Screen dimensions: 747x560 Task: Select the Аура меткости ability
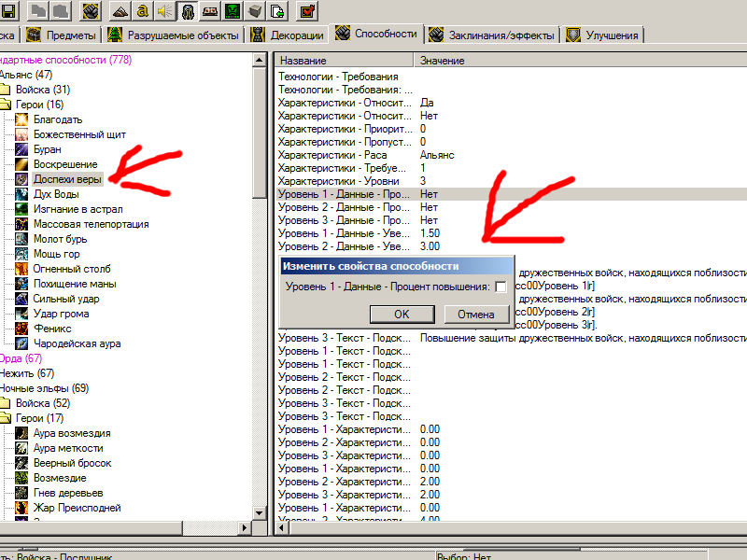coord(68,448)
